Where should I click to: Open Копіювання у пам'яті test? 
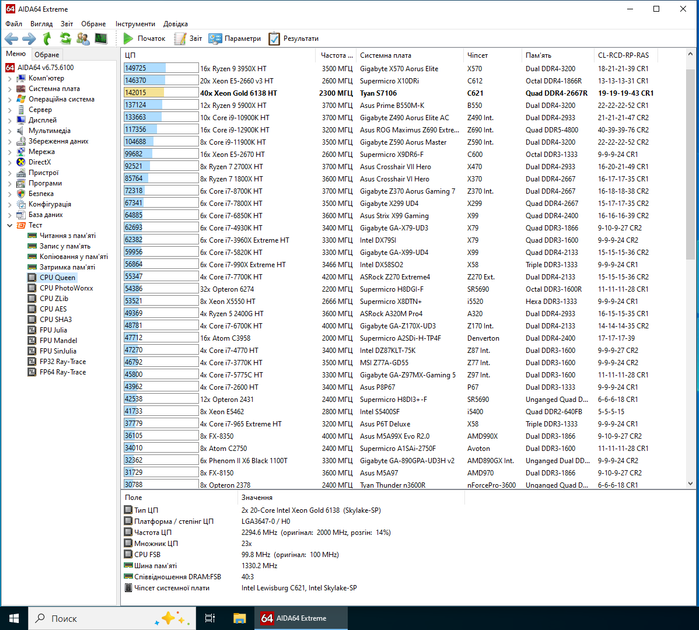click(x=74, y=257)
